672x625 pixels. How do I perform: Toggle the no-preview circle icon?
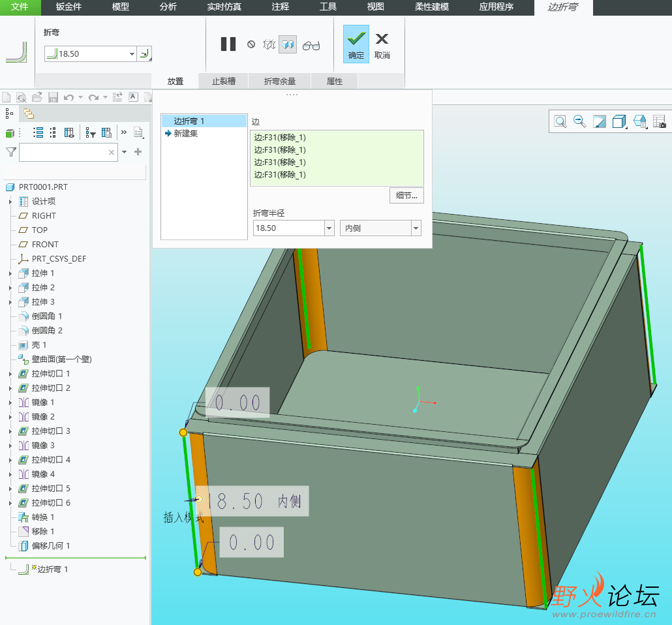coord(251,44)
